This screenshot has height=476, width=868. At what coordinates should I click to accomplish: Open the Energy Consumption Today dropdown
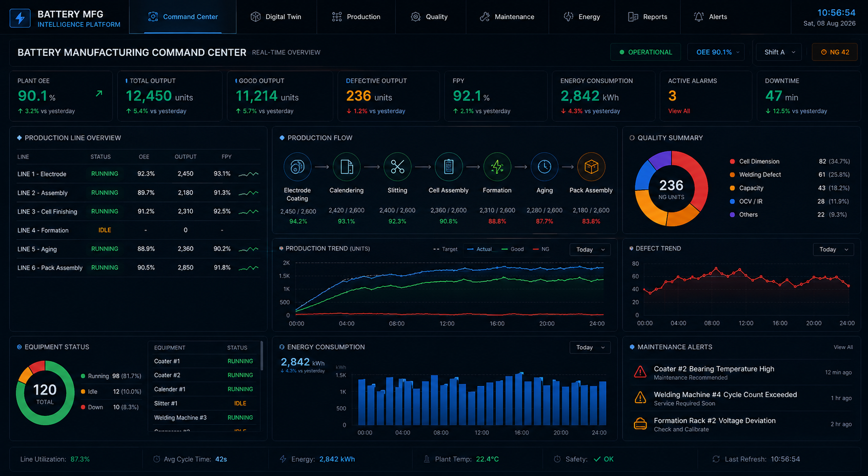590,347
